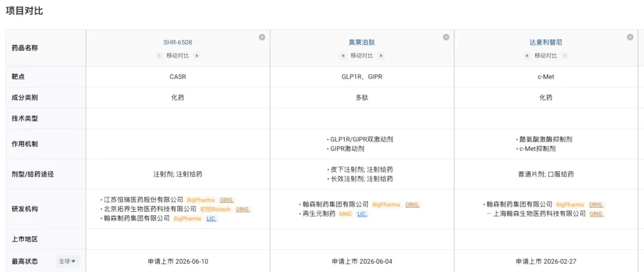Screen dimensions: 644x272
Task: Select 江苏恒瑞医药股份有限公司 organization
Action: tap(143, 200)
